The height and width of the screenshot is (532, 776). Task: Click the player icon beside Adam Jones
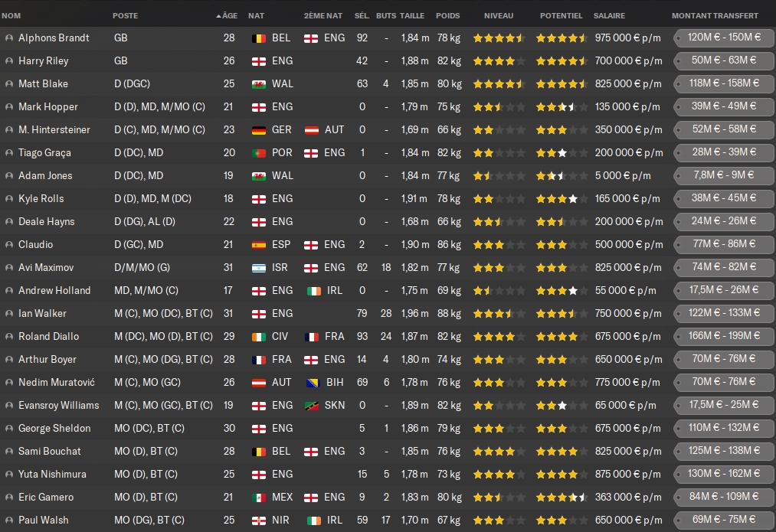pos(9,175)
